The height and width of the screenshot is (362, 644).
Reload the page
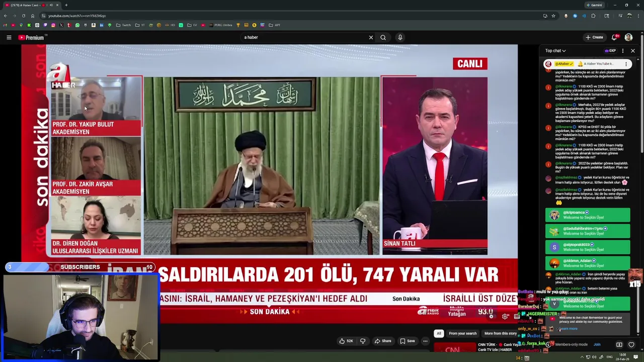point(23,16)
